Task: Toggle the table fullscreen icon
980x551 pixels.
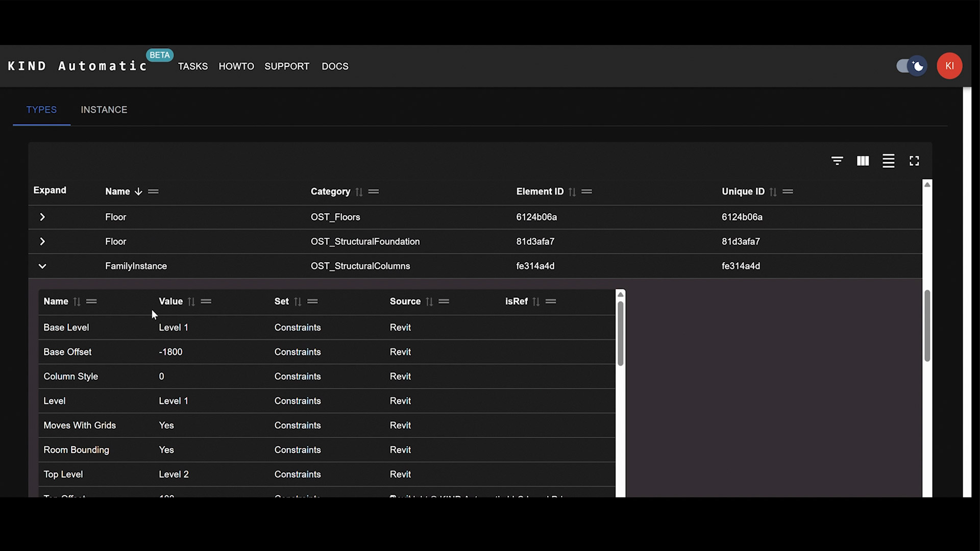Action: [x=914, y=161]
